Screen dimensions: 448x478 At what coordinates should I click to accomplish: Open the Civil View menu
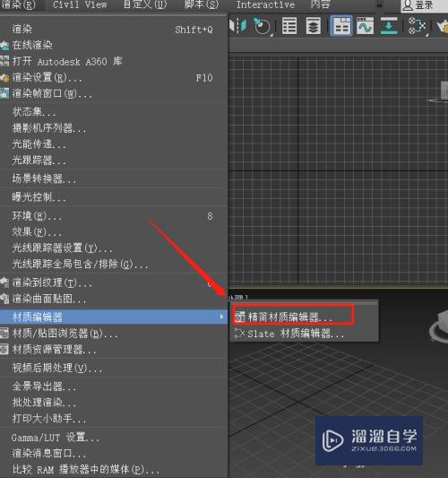pyautogui.click(x=80, y=4)
